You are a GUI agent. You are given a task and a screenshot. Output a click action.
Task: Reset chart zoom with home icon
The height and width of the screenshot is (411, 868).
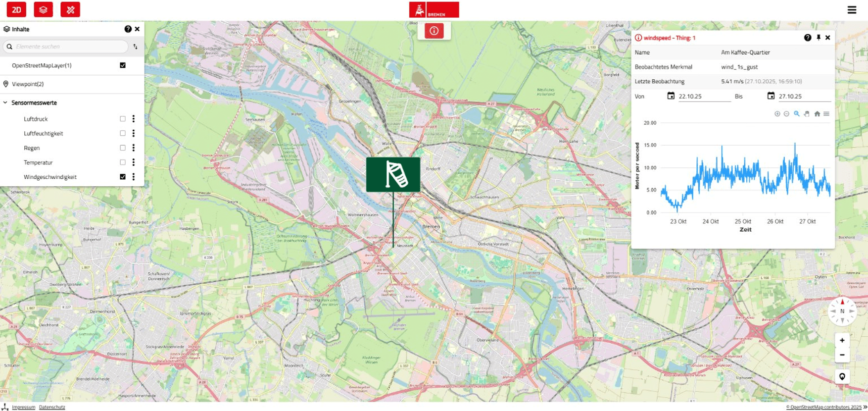tap(817, 114)
